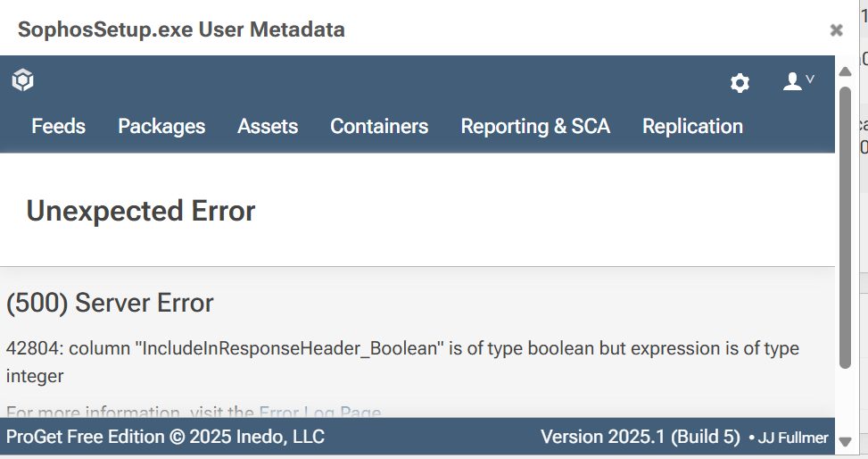Image resolution: width=868 pixels, height=459 pixels.
Task: Open the Containers menu item
Action: tap(379, 127)
